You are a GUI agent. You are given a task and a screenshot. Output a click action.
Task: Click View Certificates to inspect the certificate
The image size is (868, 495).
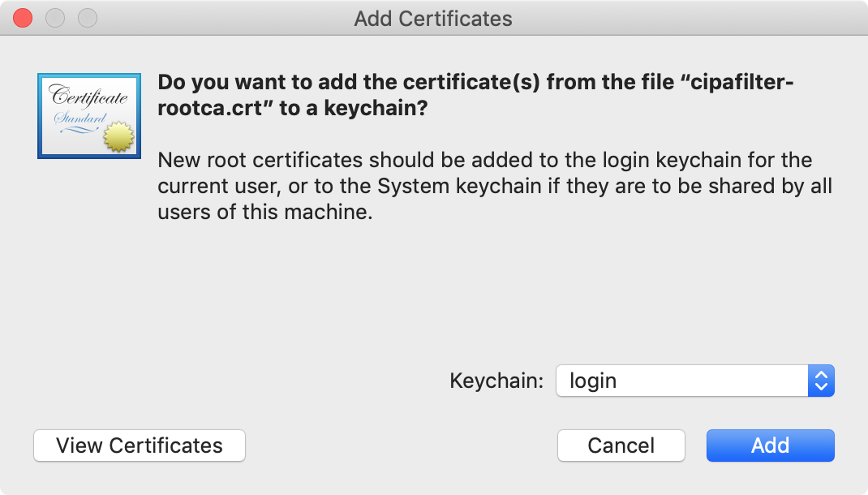[139, 445]
